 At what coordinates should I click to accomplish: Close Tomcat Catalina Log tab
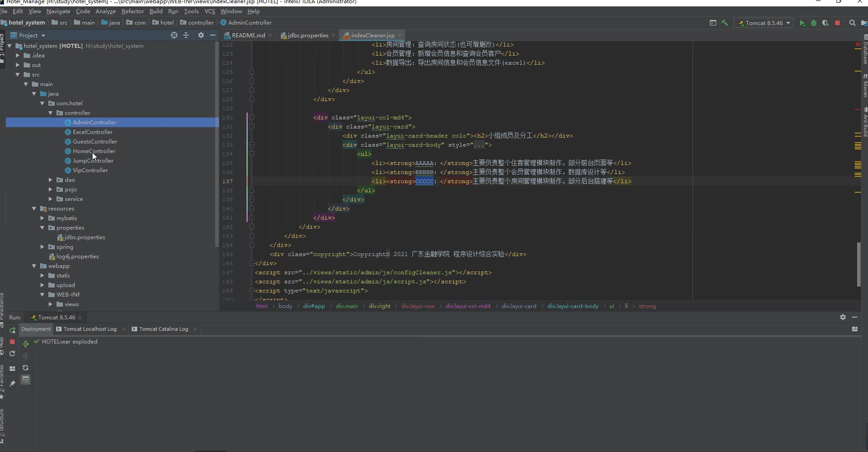point(195,329)
